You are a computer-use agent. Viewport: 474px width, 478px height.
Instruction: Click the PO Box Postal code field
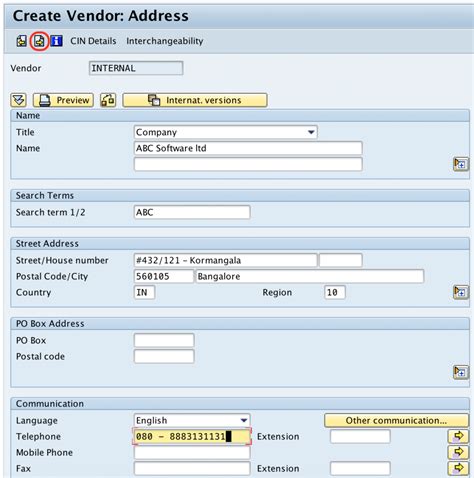pos(164,356)
